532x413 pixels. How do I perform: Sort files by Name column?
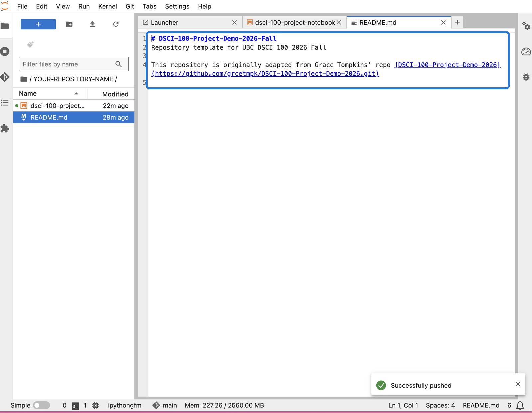50,94
